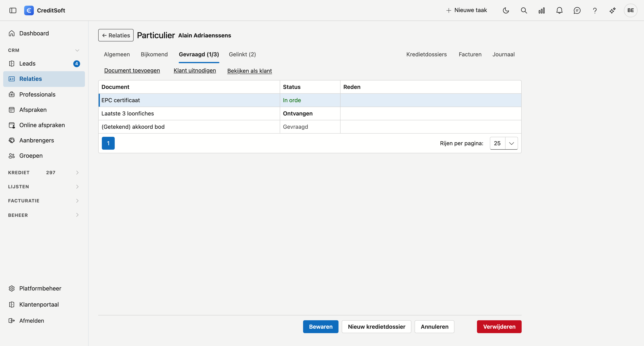
Task: Open Professionals in the sidebar
Action: tap(44, 94)
